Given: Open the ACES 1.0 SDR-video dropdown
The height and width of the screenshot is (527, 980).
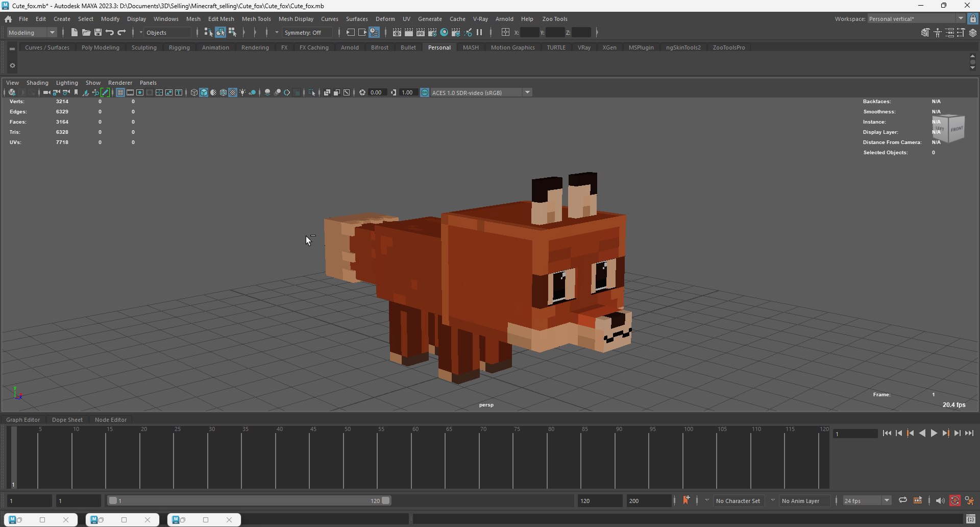Looking at the screenshot, I should tap(481, 92).
